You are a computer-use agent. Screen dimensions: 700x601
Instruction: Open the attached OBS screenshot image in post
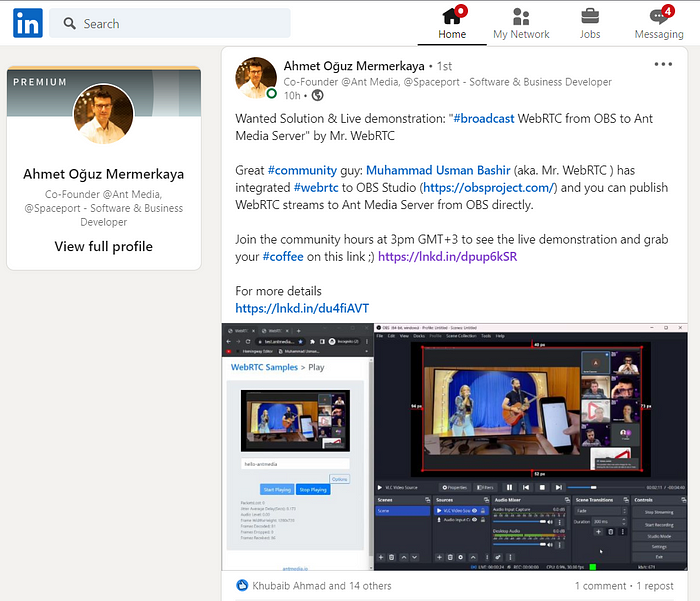[454, 447]
